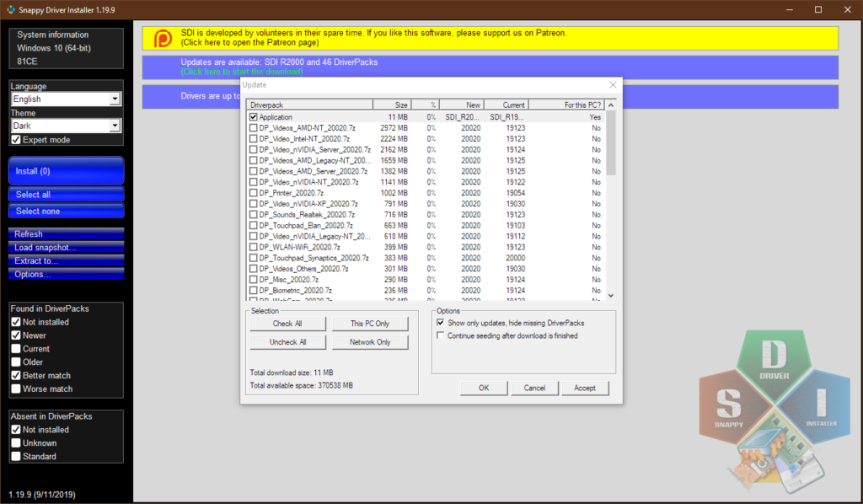Open Options...
863x504 pixels.
pyautogui.click(x=66, y=274)
